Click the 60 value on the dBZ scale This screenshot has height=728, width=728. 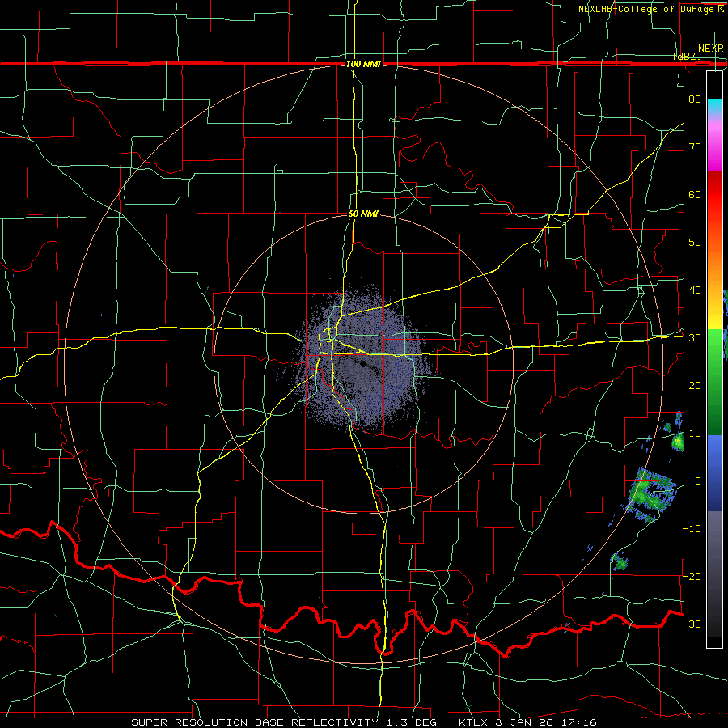pyautogui.click(x=695, y=194)
